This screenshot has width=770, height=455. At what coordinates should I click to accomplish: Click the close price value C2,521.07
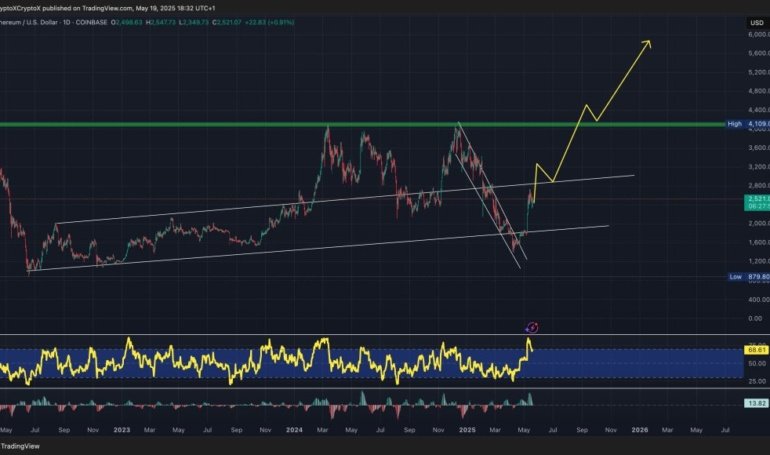pos(226,23)
